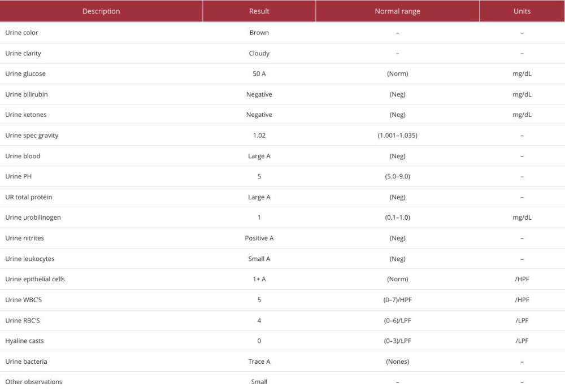Select the Cloudy clarity result
Viewport: 565px width, 392px height.
259,54
